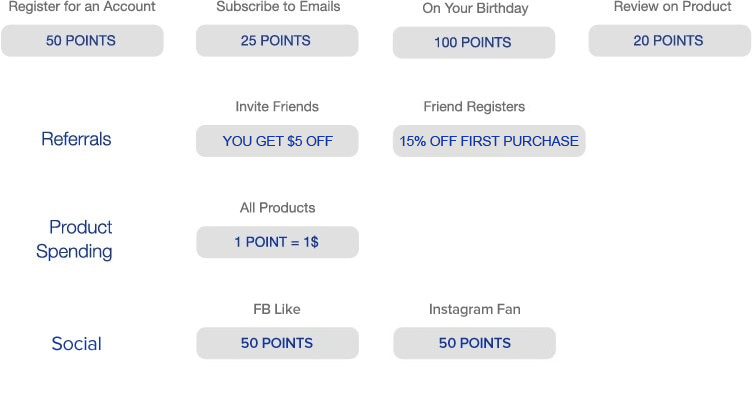Click the On Your Birthday label
Viewport: 752px width, 400px height.
473,8
